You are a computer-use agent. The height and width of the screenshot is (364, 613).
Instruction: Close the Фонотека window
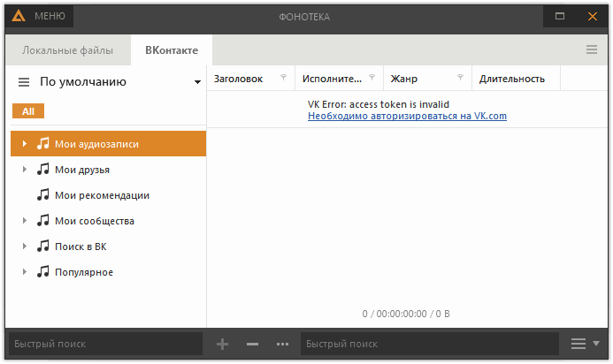[593, 16]
